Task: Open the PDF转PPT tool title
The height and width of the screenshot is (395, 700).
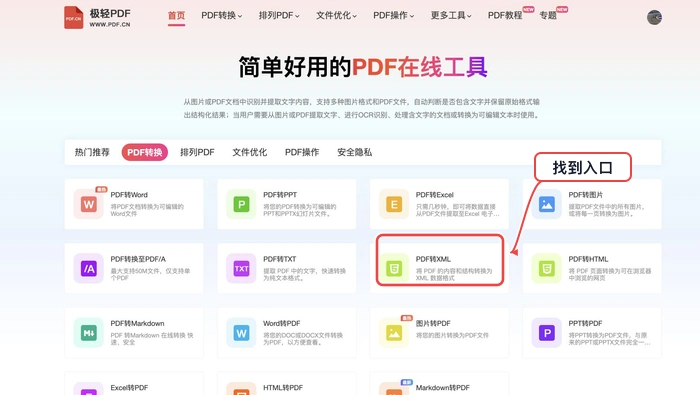Action: pyautogui.click(x=280, y=195)
